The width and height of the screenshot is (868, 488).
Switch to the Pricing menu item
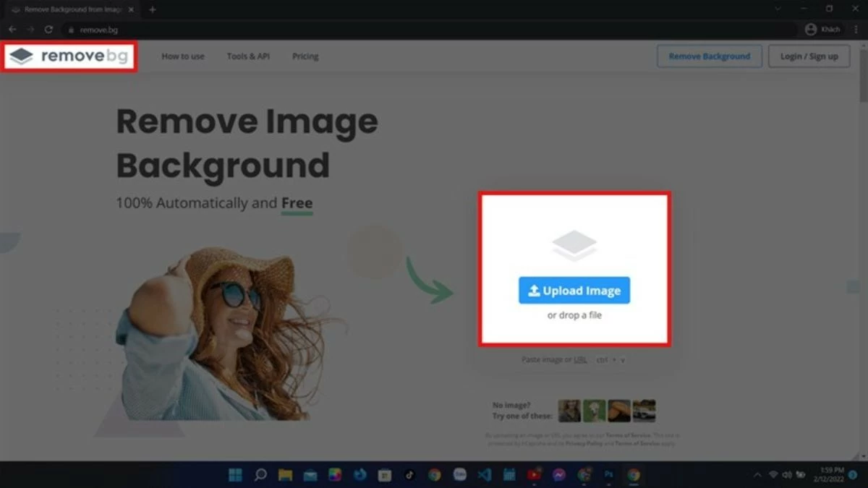click(305, 56)
